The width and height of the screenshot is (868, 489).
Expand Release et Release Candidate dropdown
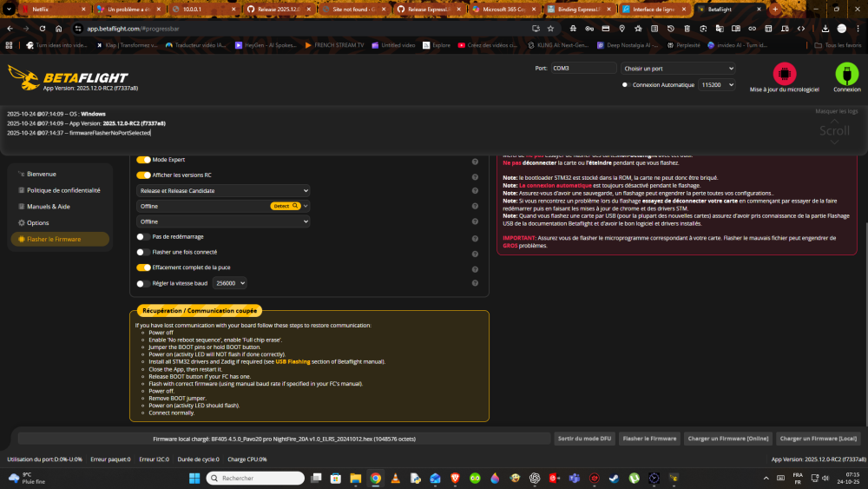click(223, 190)
